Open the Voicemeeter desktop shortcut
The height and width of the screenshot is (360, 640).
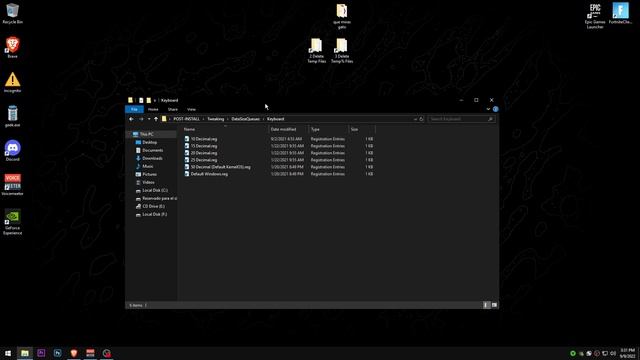click(12, 185)
